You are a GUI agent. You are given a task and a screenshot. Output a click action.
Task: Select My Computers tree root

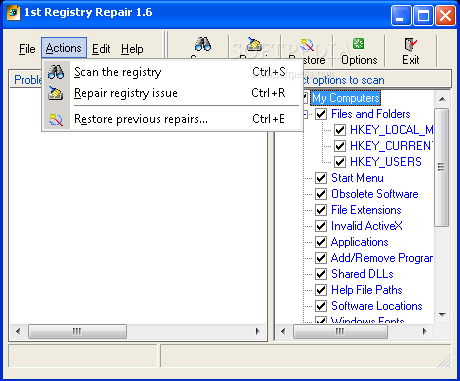point(346,98)
